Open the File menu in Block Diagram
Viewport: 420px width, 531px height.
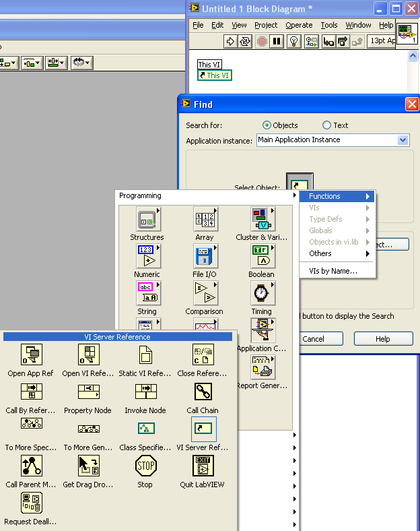click(198, 25)
